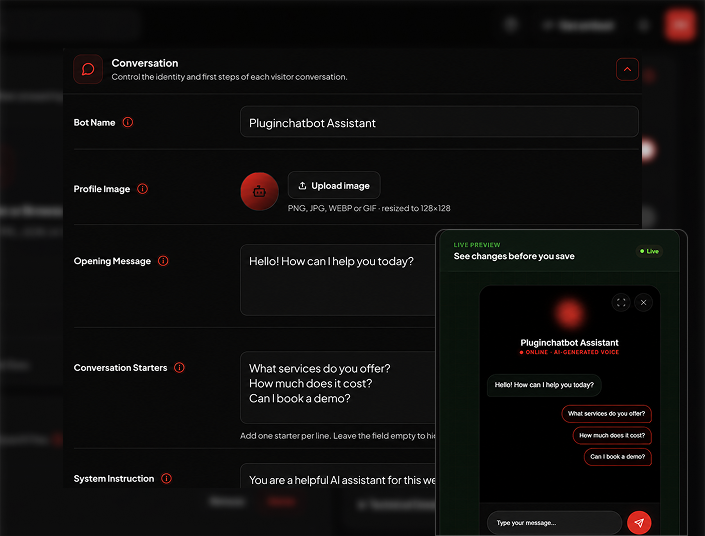705x536 pixels.
Task: Click 'See changes before you save' heading
Action: 514,256
